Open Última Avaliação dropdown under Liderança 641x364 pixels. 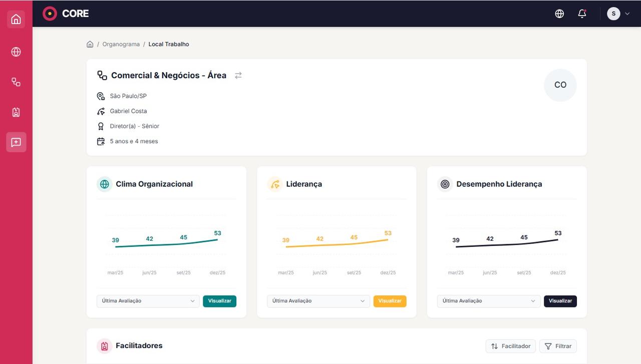pyautogui.click(x=318, y=301)
